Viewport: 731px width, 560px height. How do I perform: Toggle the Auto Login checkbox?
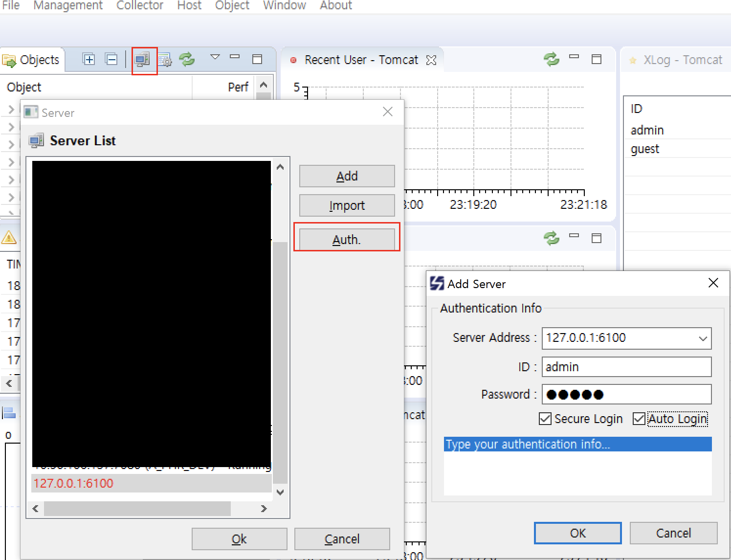click(639, 419)
